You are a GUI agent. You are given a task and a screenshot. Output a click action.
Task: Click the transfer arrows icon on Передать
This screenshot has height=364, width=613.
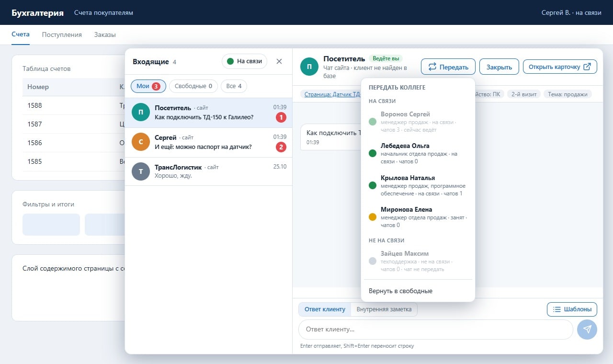pos(432,67)
